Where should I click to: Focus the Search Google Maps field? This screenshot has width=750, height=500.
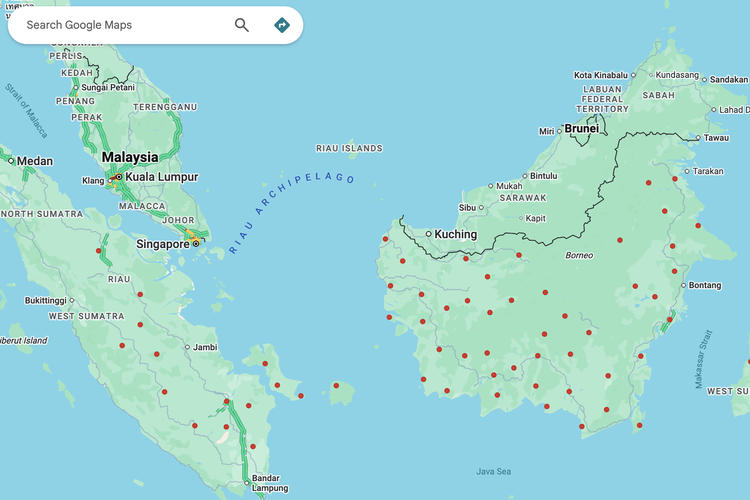tap(155, 25)
